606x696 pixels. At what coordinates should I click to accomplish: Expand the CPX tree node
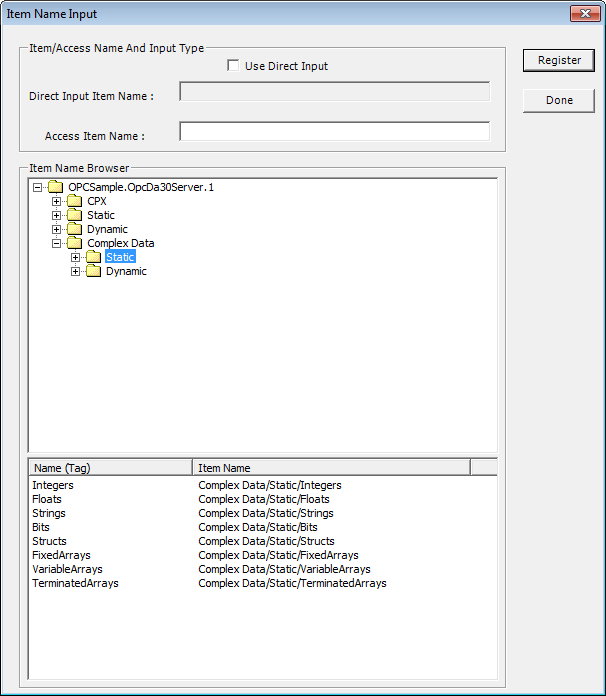coord(56,201)
